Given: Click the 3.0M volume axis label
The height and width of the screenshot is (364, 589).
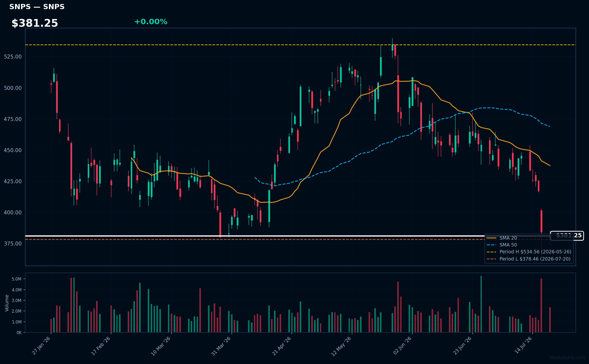Looking at the screenshot, I should 17,301.
